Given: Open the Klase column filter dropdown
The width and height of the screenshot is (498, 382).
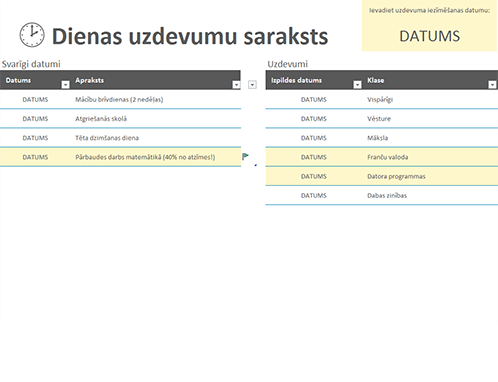Looking at the screenshot, I should pos(492,85).
